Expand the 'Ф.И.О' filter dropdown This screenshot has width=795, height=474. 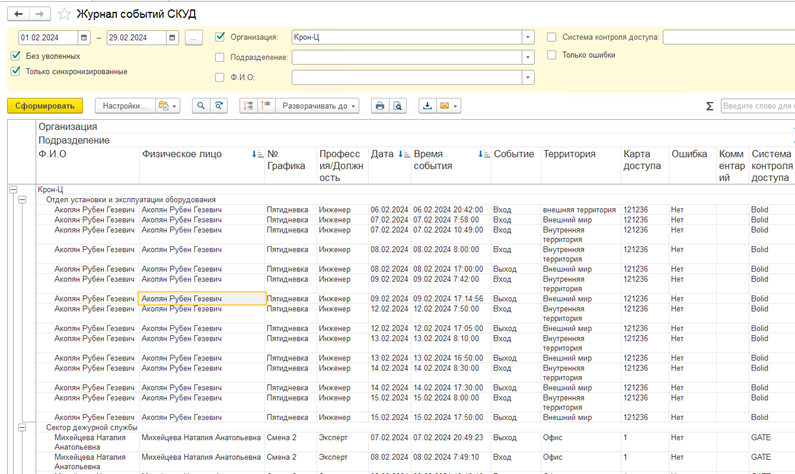pyautogui.click(x=528, y=77)
